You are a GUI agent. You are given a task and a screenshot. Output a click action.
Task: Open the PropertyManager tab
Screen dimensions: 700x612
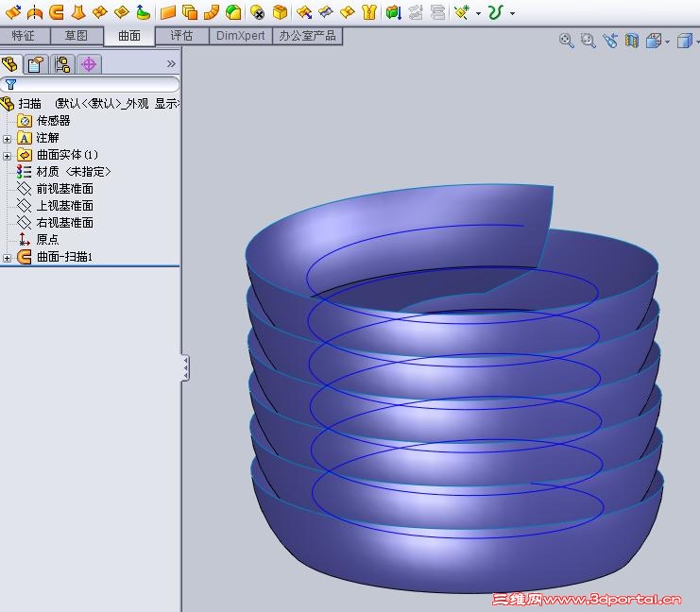tap(36, 64)
